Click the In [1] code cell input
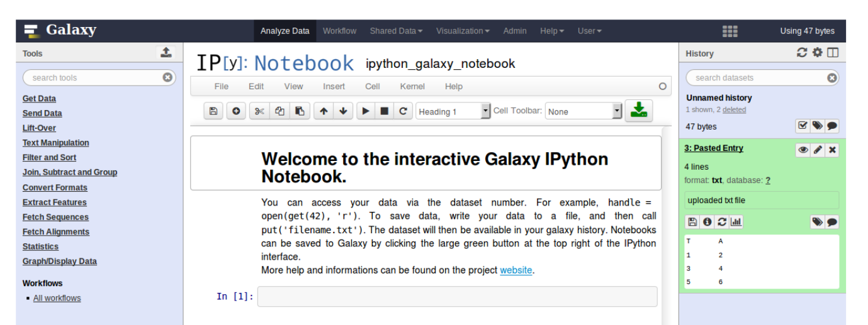This screenshot has height=325, width=868. (457, 297)
